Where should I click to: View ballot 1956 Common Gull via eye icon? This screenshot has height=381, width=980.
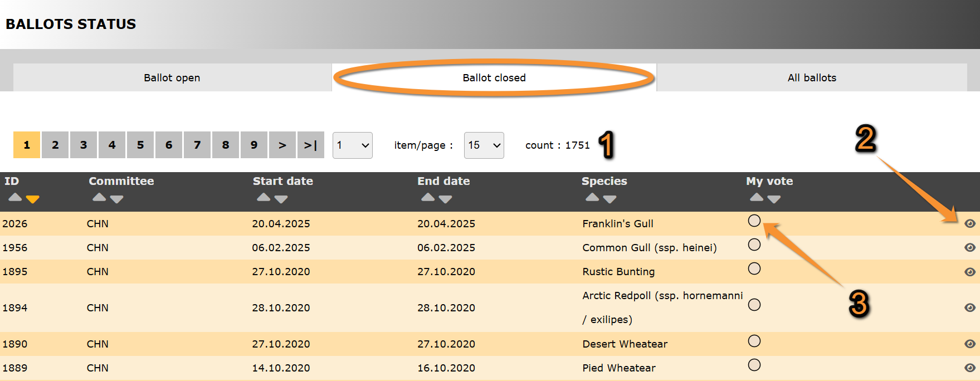(x=969, y=247)
